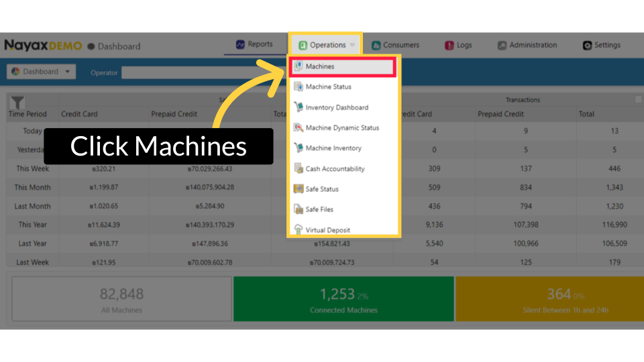Click the filter funnel icon

coord(17,102)
